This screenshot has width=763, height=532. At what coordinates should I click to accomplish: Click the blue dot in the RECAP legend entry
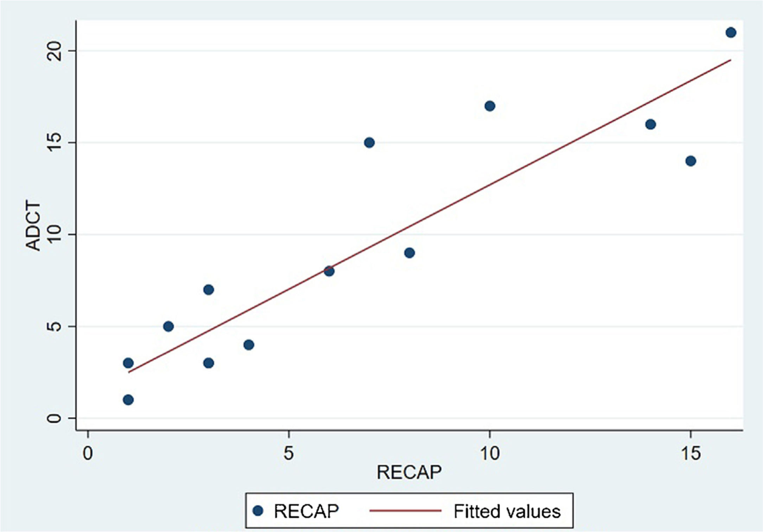258,511
